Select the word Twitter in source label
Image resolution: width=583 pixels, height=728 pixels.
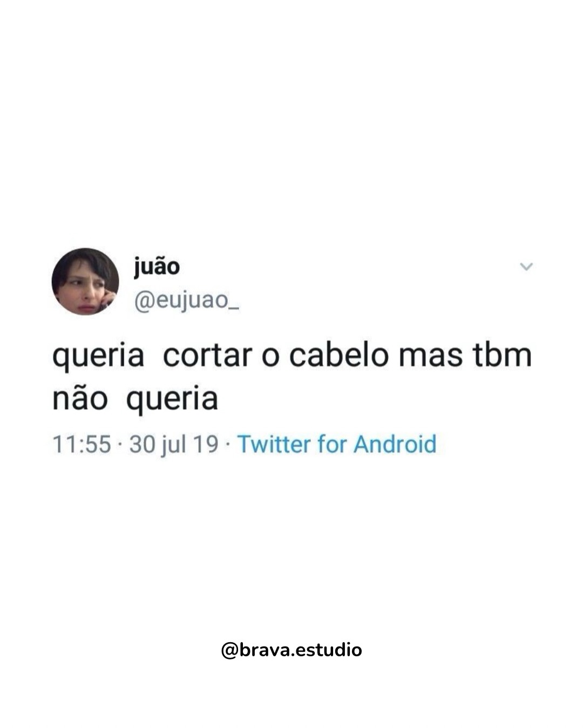[x=274, y=444]
